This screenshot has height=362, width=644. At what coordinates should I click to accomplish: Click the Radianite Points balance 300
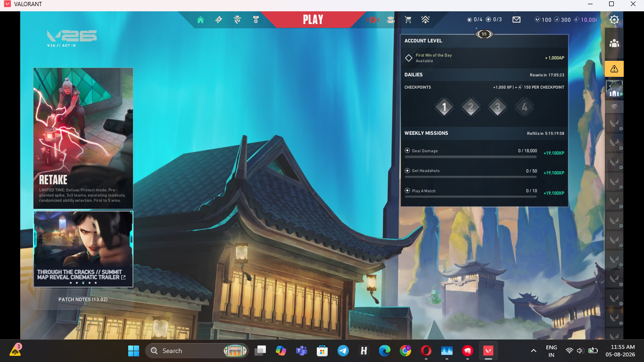point(562,20)
